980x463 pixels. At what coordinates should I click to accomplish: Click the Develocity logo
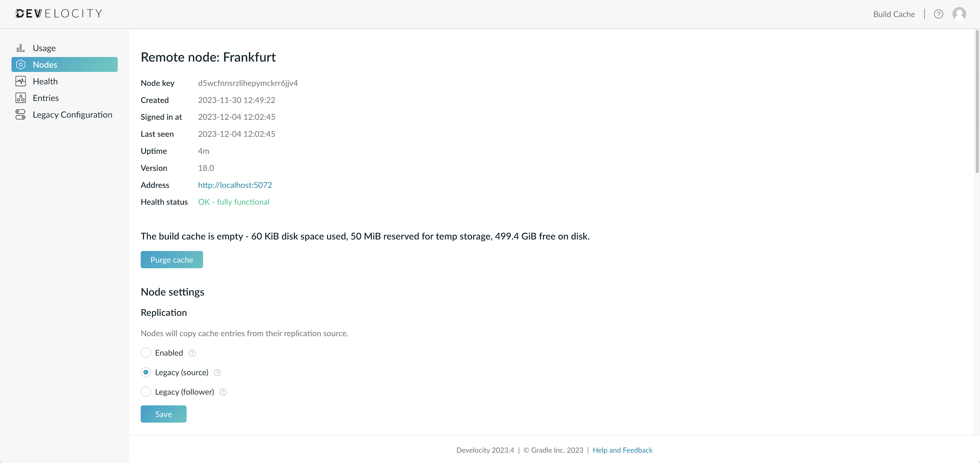click(x=58, y=13)
